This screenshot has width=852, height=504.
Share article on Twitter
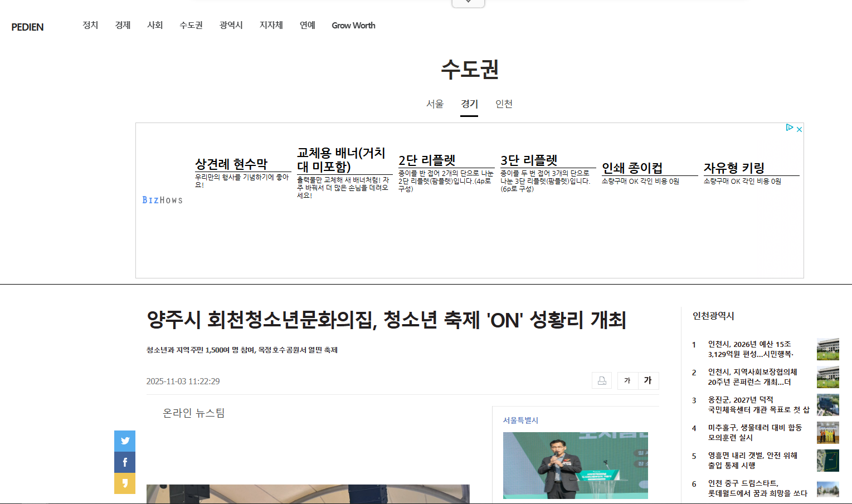[x=125, y=441]
